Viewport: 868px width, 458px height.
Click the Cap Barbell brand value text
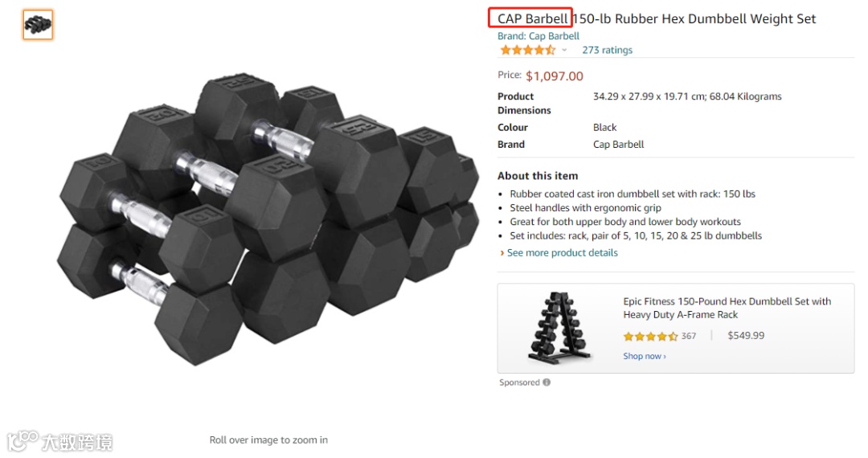[x=618, y=145]
